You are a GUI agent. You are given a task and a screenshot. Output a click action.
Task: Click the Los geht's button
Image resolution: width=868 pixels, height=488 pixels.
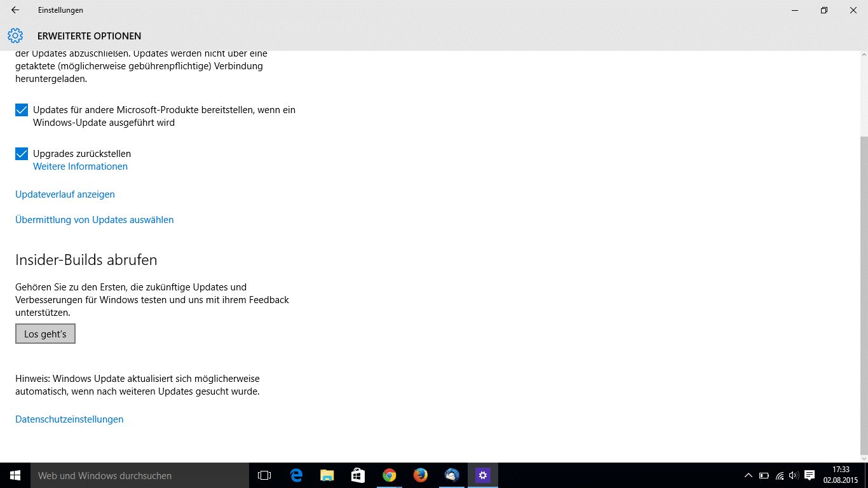tap(45, 334)
